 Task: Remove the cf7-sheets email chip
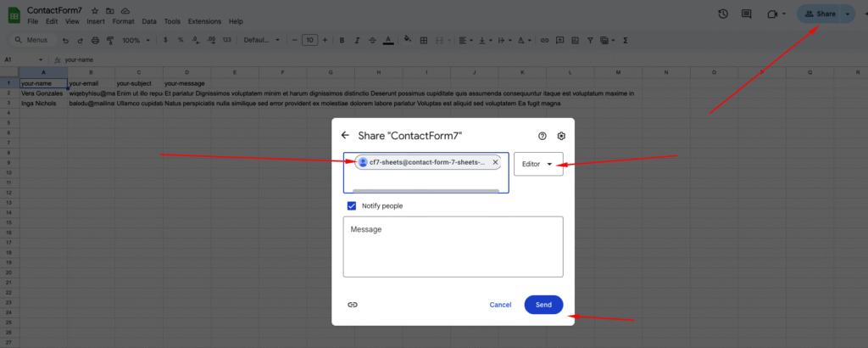(x=495, y=162)
